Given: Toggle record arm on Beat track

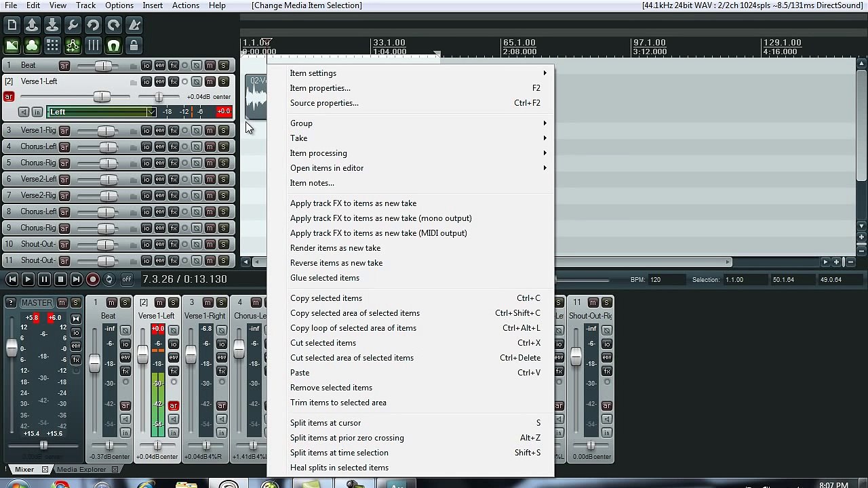Looking at the screenshot, I should tap(64, 65).
